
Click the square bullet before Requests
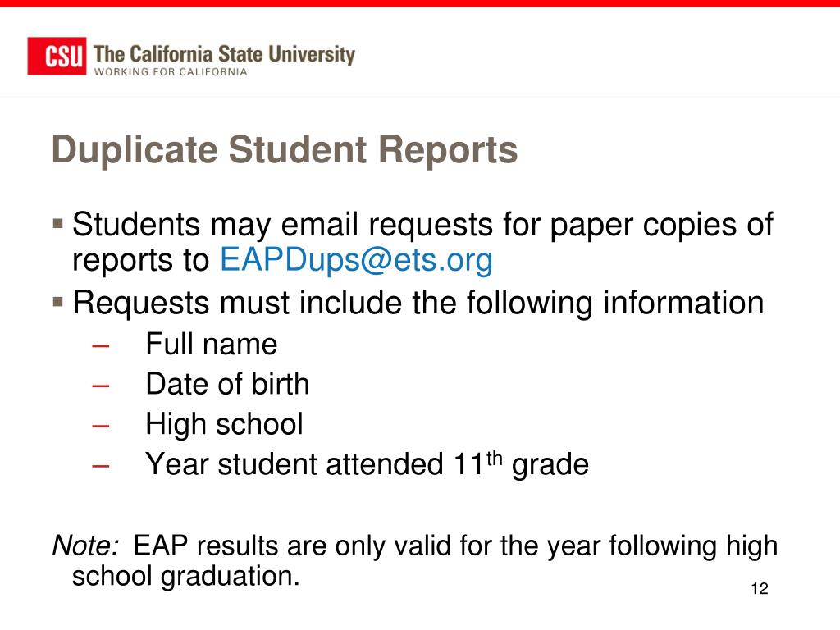click(x=58, y=302)
